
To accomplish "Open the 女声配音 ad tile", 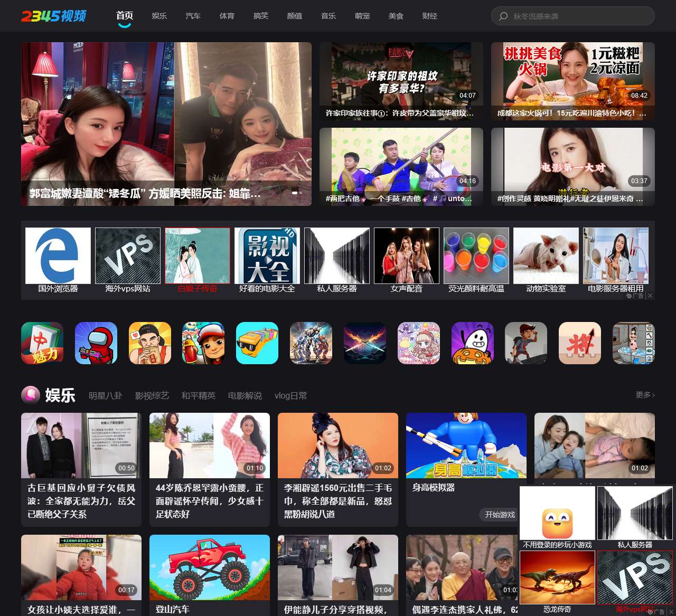I will click(407, 260).
